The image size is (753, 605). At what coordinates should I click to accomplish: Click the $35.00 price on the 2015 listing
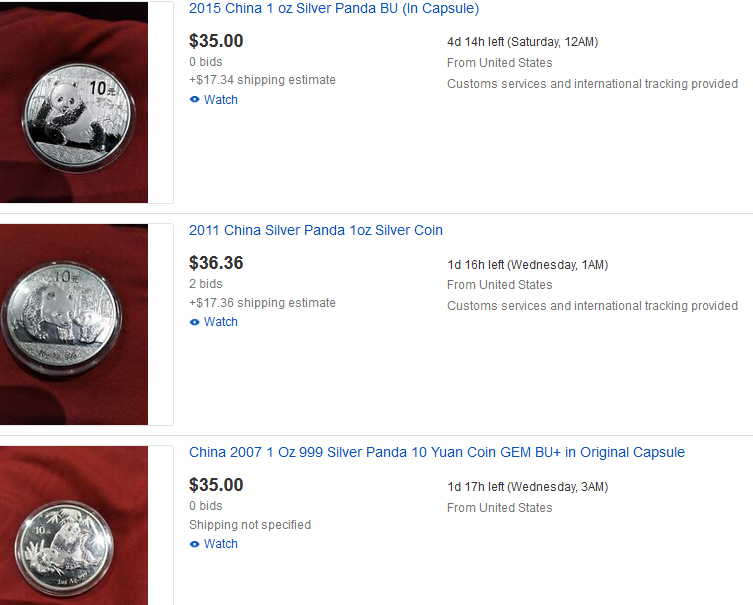click(x=216, y=41)
